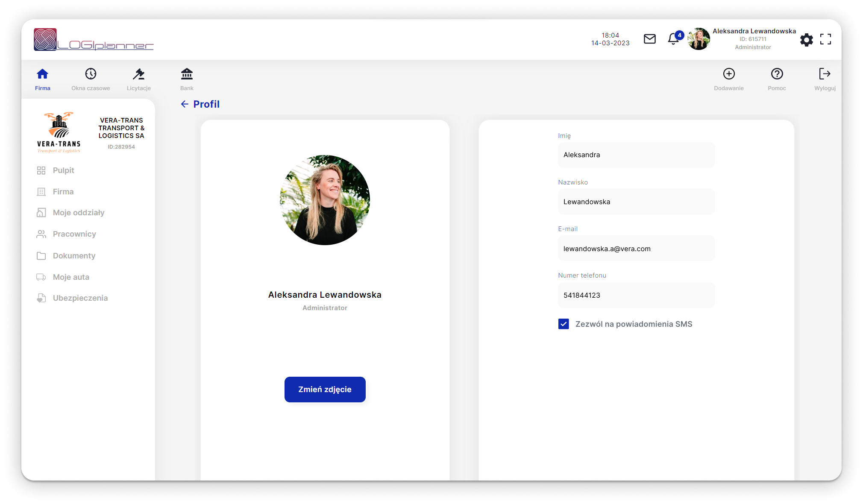Toggle fullscreen mode icon
This screenshot has width=863, height=504.
[x=825, y=39]
